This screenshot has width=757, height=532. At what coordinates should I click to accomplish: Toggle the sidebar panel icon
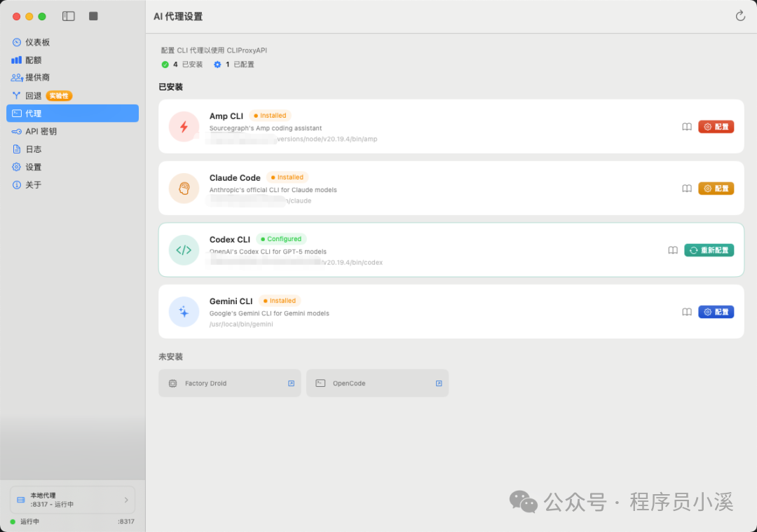tap(69, 16)
